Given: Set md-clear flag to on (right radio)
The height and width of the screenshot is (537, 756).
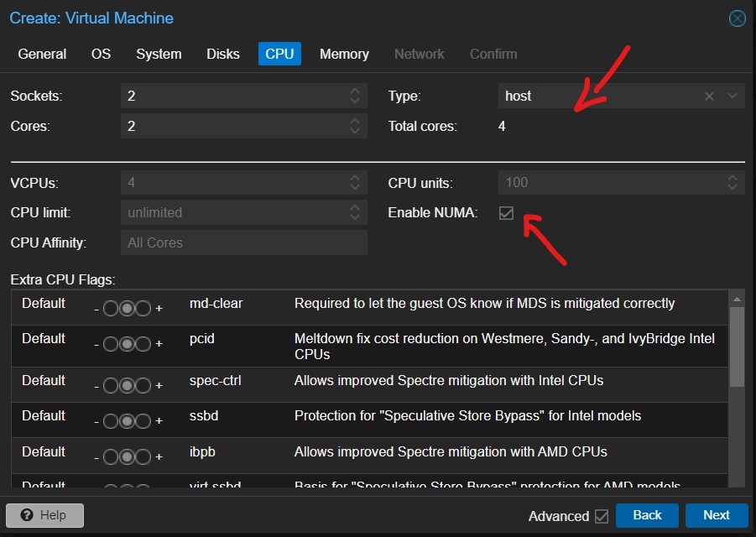Looking at the screenshot, I should (x=143, y=308).
